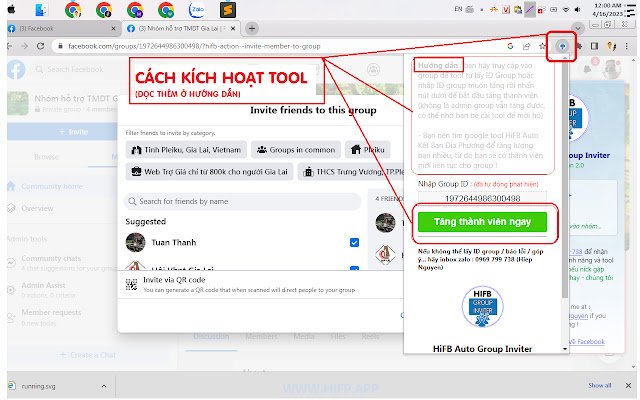Open the running.svg downloaded file

tap(38, 386)
